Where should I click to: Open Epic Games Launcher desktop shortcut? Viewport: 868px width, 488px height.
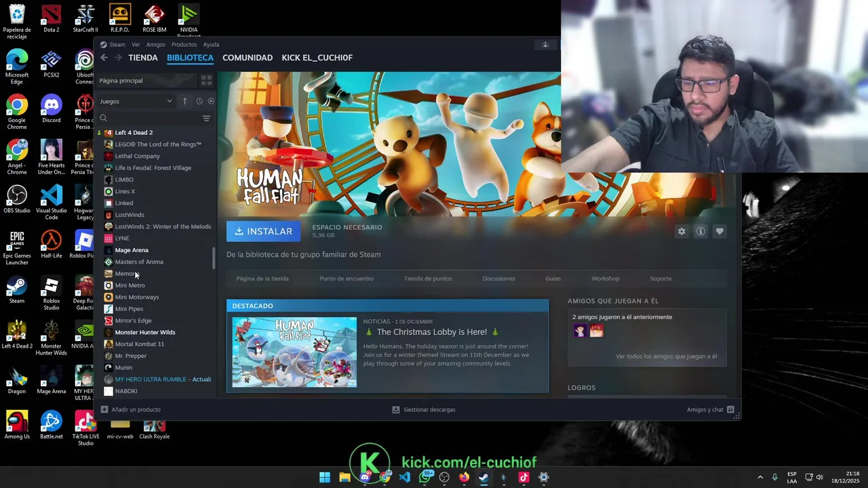(17, 247)
